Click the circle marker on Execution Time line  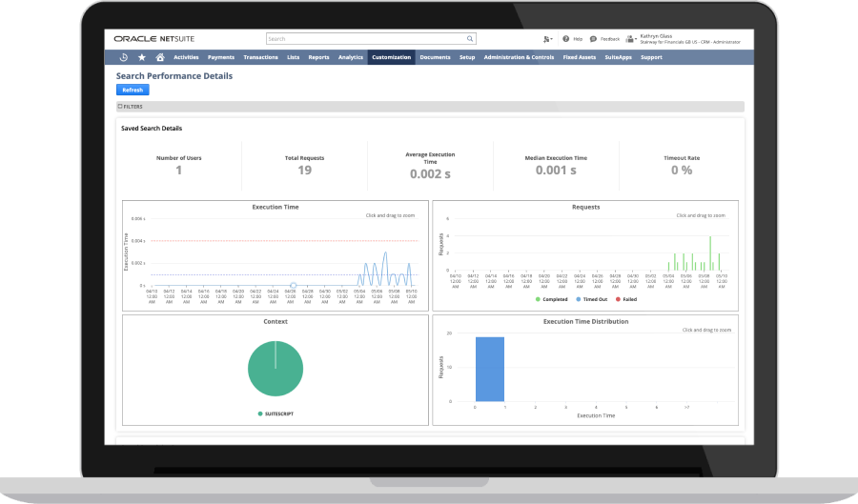click(x=294, y=285)
